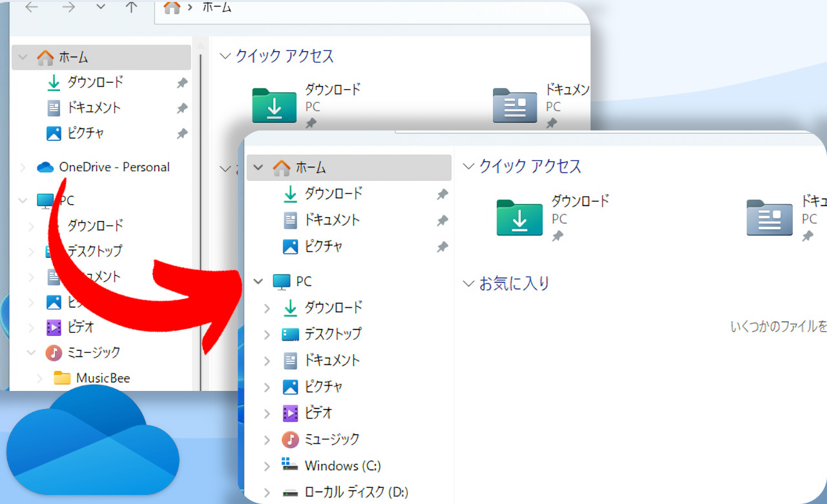
Task: Expand ピクチャ under PC in front window
Action: pyautogui.click(x=267, y=387)
